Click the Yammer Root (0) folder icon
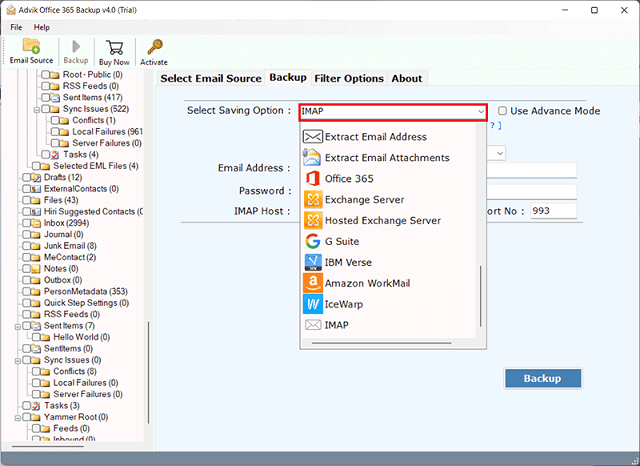Viewport: 640px width, 466px height. (x=36, y=417)
